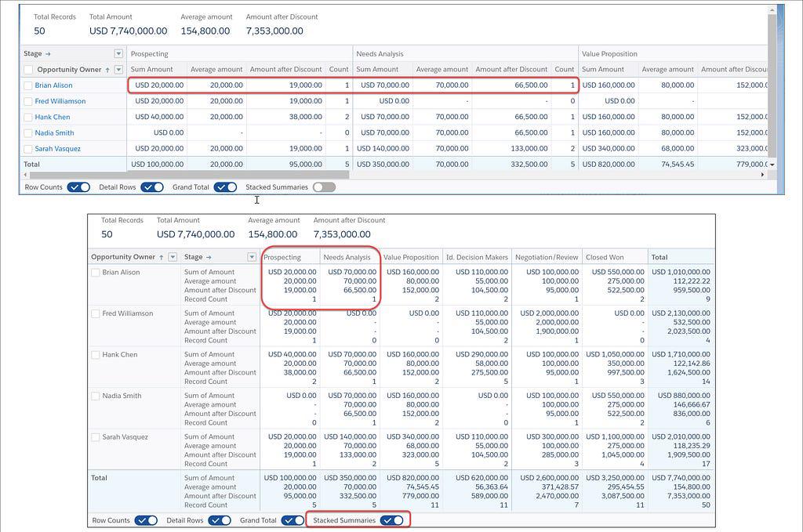Screen dimensions: 803x532
Task: Check the Brian Alison row checkbox in top report
Action: click(28, 85)
